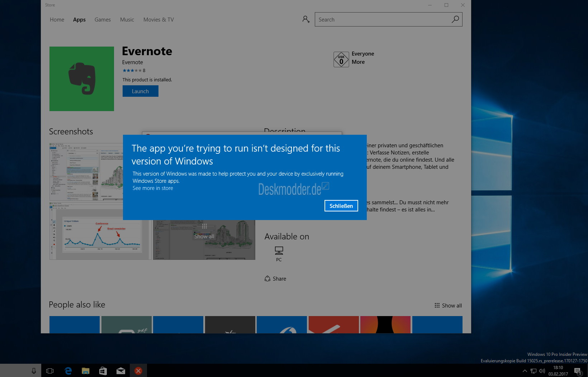Viewport: 588px width, 377px height.
Task: Click the Evernote publisher name link
Action: (x=133, y=62)
